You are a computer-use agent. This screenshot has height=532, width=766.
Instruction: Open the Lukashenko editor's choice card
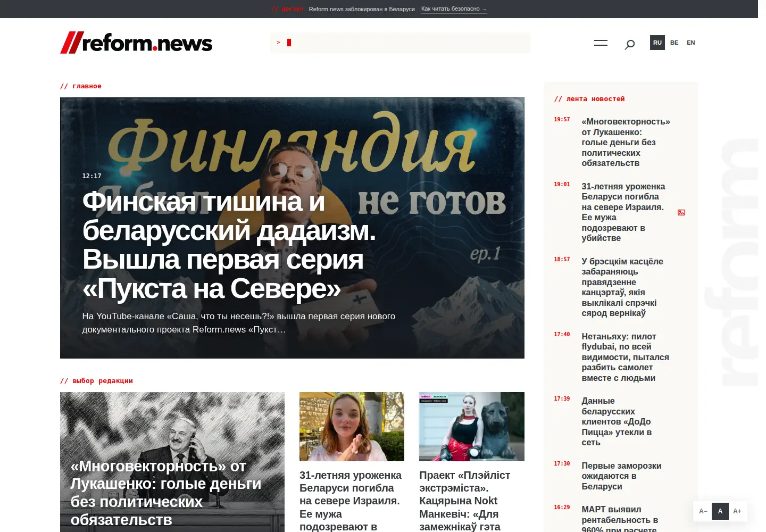point(172,462)
